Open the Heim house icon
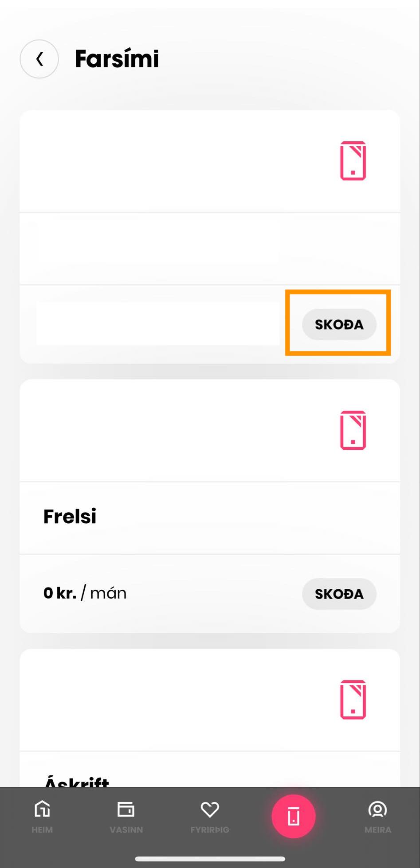420x868 pixels. coord(42,809)
